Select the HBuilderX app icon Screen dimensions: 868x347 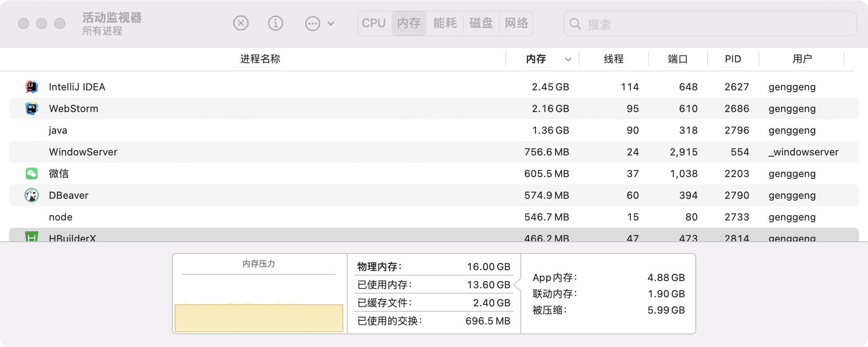coord(32,236)
